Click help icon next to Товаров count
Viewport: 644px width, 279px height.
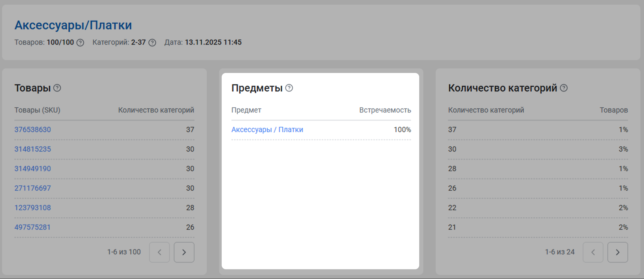pos(80,43)
